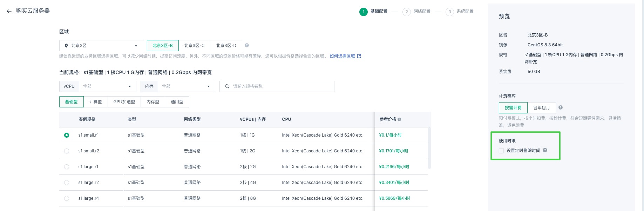Click the external link icon after 如何选择区域
The image size is (644, 211).
(359, 56)
